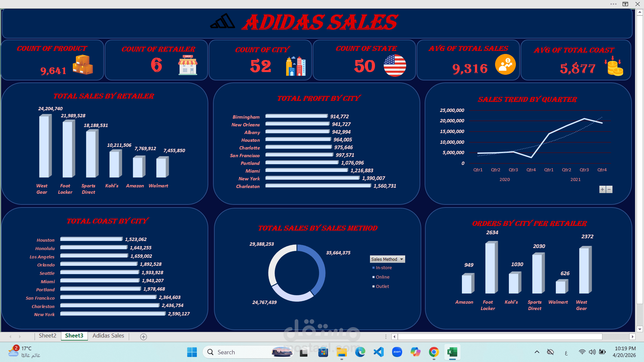Open Copilot from the taskbar
Viewport: 644px width, 362px height.
(416, 352)
